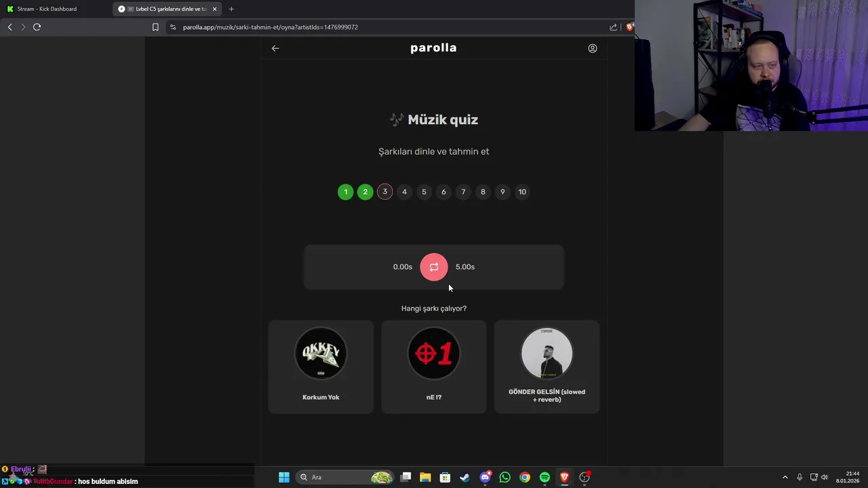868x488 pixels.
Task: Click the parolla logo title
Action: (x=433, y=48)
